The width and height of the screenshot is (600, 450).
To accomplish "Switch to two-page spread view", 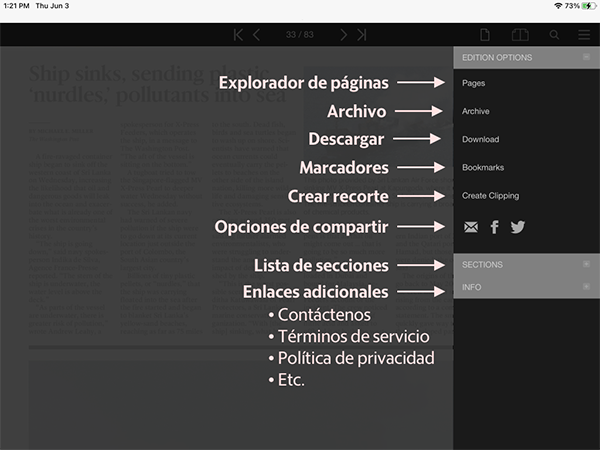I will click(x=520, y=35).
